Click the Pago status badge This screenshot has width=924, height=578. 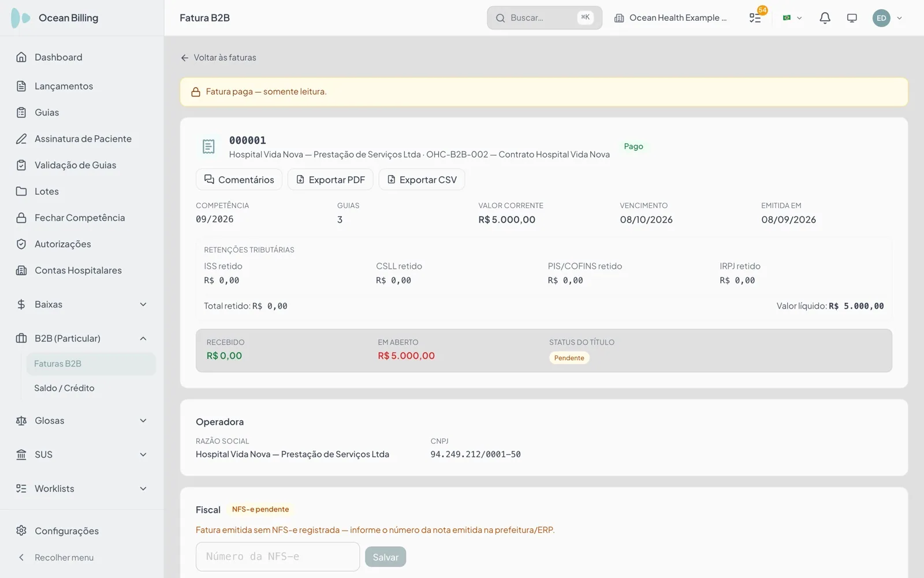tap(634, 146)
